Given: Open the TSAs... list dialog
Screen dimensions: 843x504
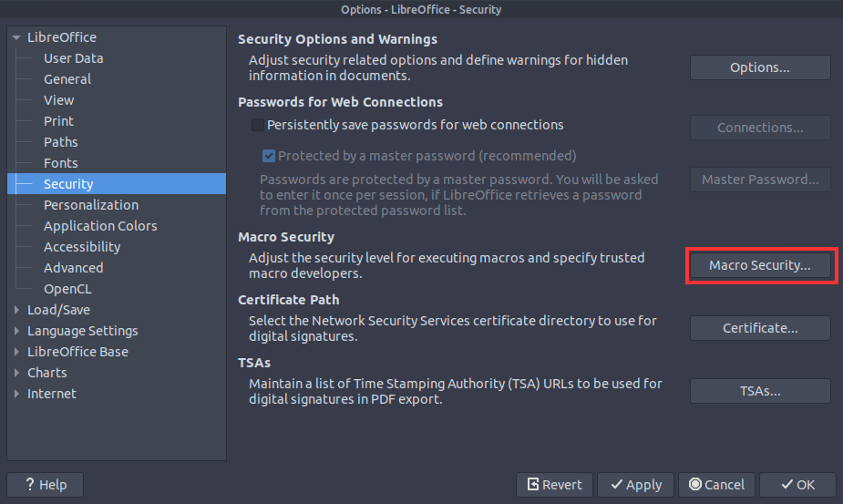Looking at the screenshot, I should tap(760, 391).
